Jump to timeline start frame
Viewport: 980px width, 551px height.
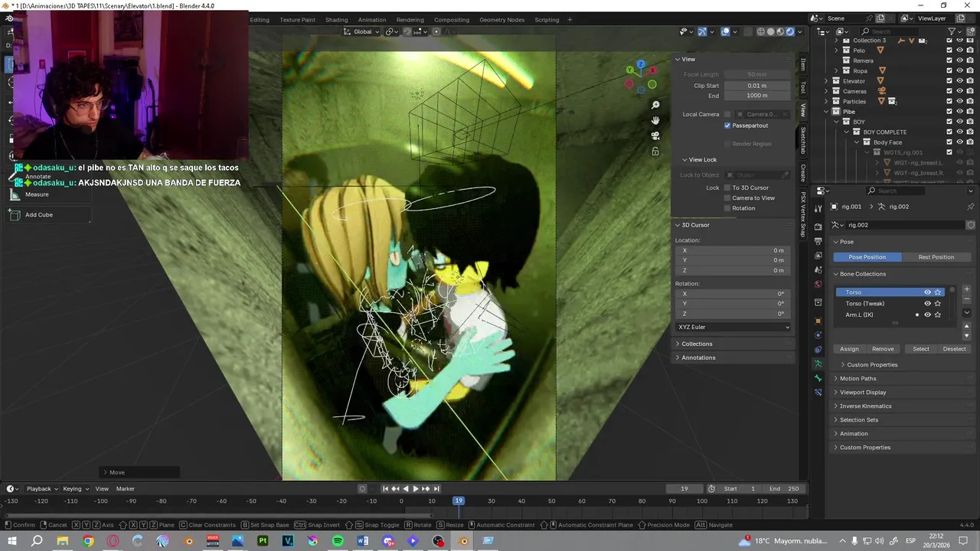pos(385,488)
